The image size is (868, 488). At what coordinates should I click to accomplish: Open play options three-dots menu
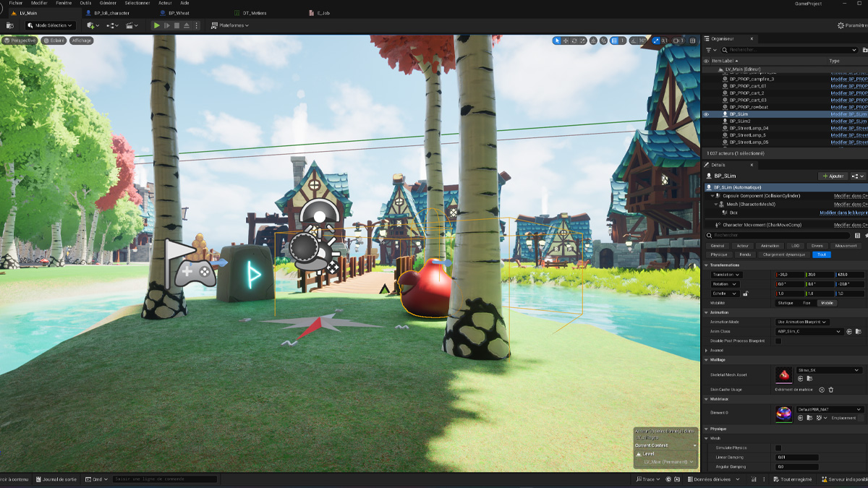[x=197, y=25]
